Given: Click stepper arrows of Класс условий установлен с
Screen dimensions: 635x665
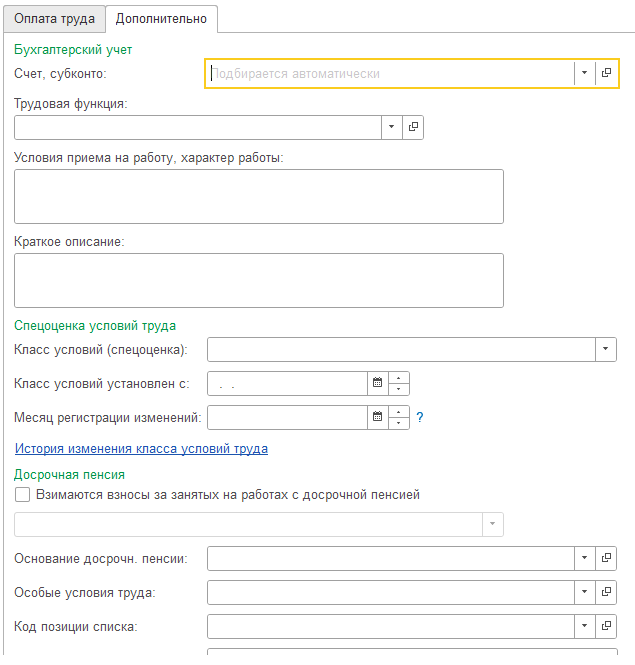Looking at the screenshot, I should click(x=399, y=383).
